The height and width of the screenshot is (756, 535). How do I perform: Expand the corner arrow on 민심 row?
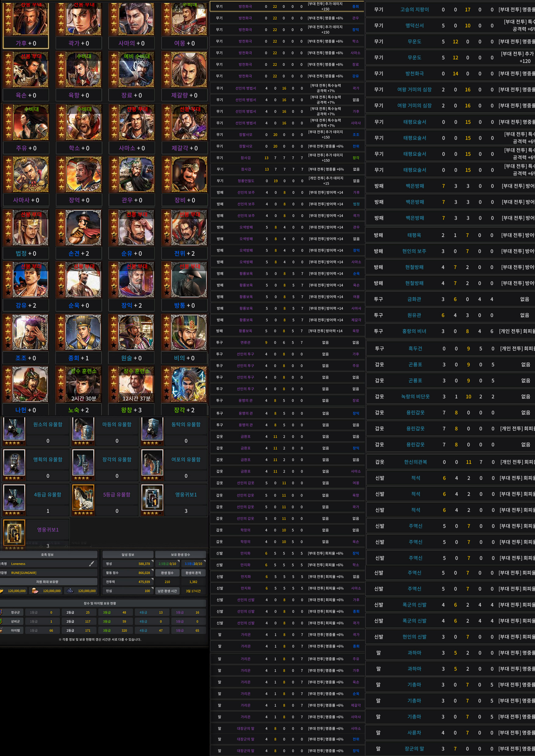point(152,588)
